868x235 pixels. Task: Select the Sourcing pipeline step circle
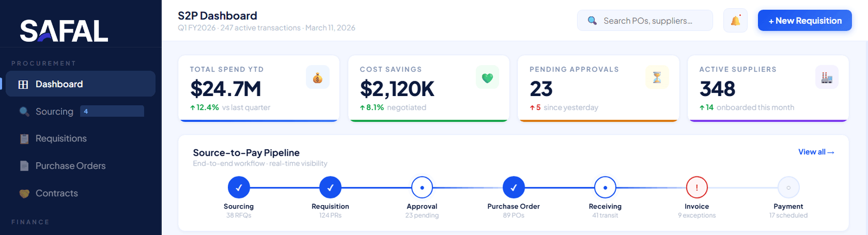click(x=239, y=188)
